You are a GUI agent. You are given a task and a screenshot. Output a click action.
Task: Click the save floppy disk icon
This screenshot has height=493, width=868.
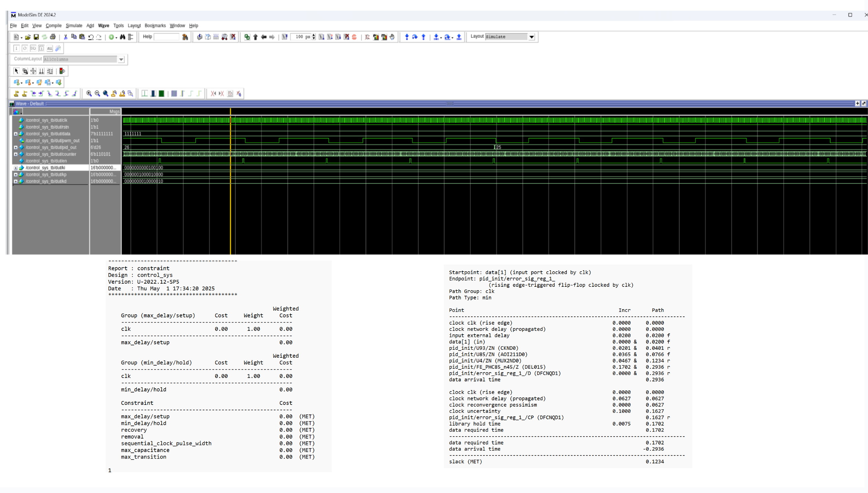36,37
